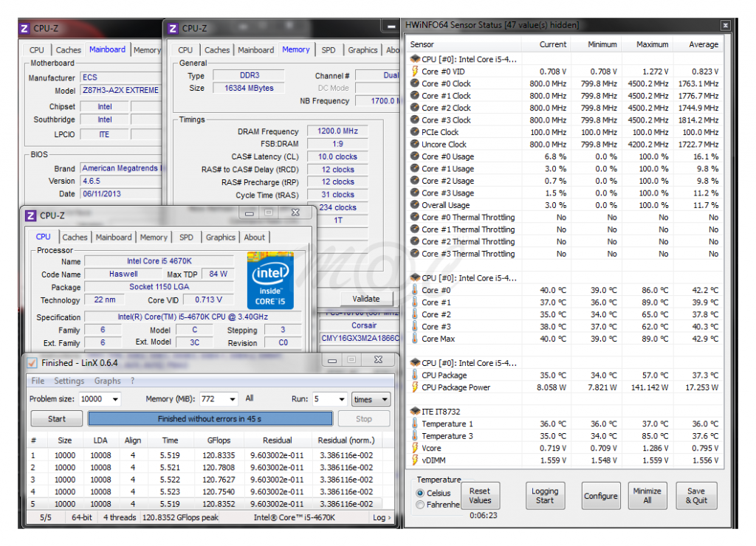Click the lightning icon beside vDIMM
This screenshot has height=546, width=756.
[x=414, y=460]
